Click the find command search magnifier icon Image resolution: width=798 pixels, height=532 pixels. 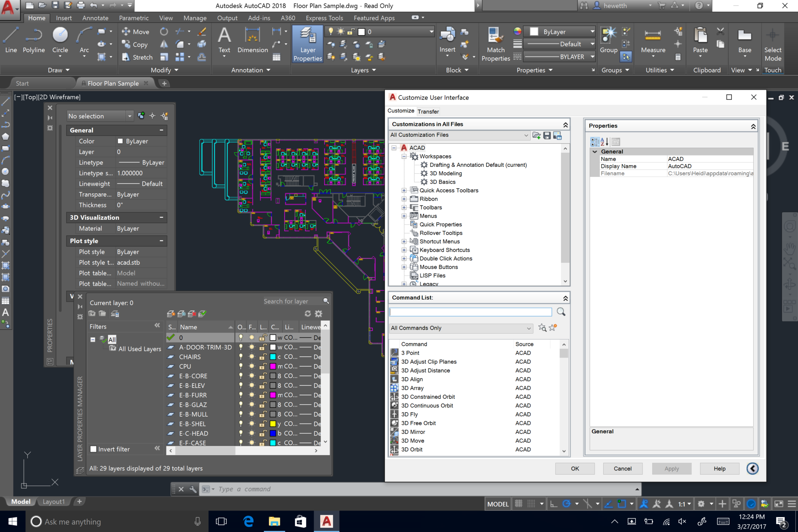561,312
